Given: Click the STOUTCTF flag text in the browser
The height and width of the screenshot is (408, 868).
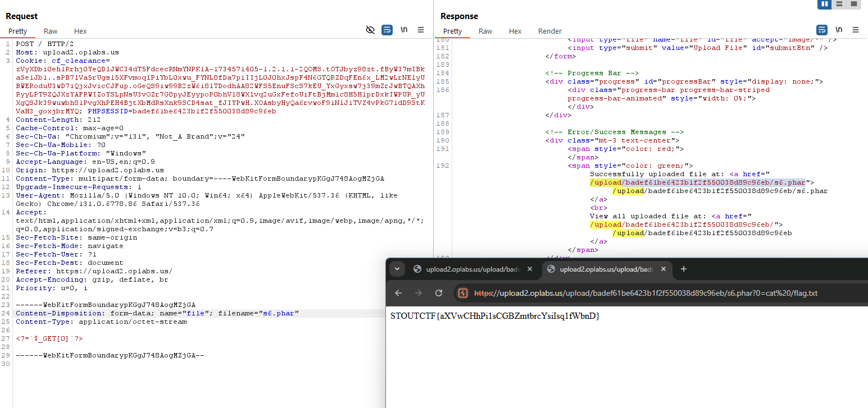Looking at the screenshot, I should point(495,316).
